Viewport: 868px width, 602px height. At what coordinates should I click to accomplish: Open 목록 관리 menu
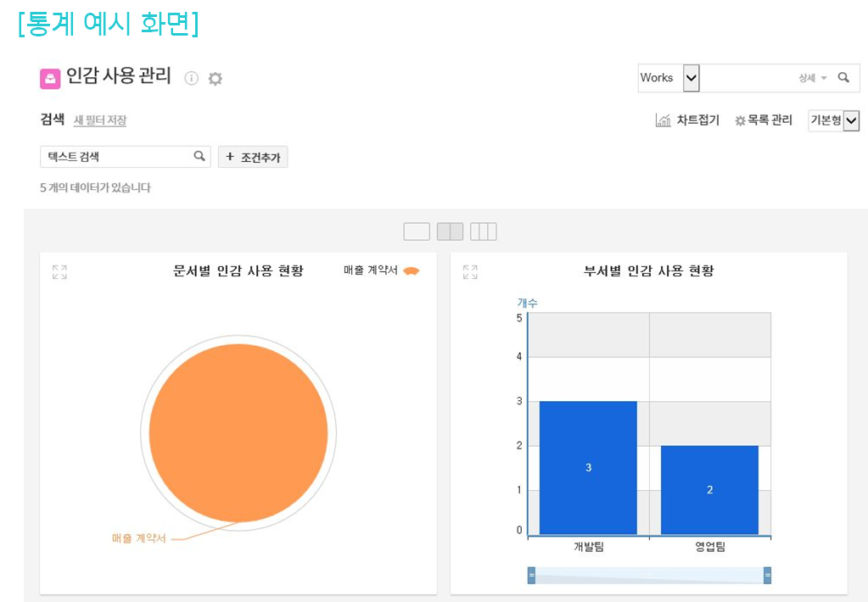[764, 120]
